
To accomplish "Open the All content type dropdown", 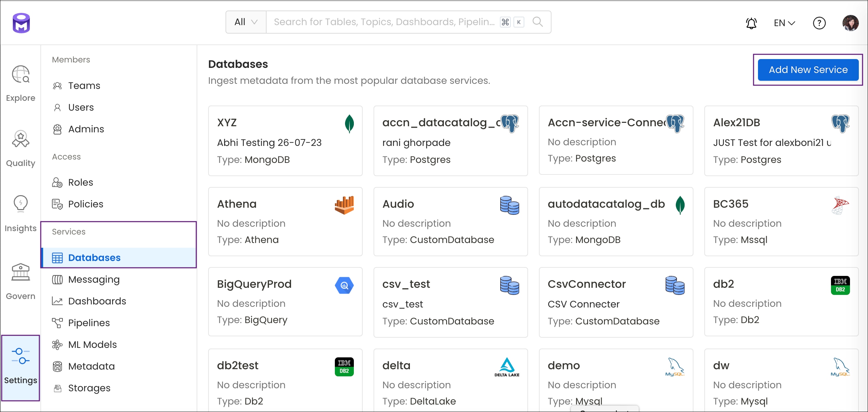I will (x=246, y=22).
